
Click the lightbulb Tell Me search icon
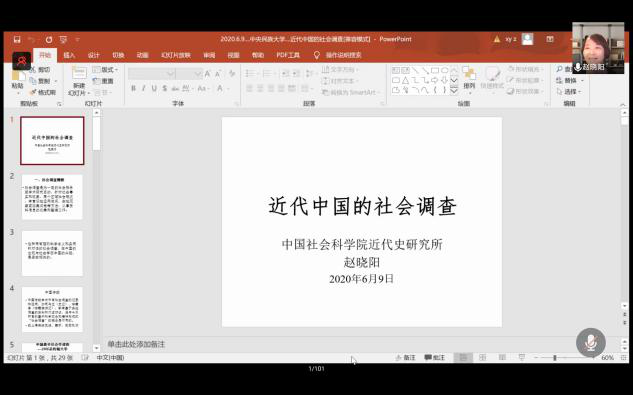coord(316,55)
